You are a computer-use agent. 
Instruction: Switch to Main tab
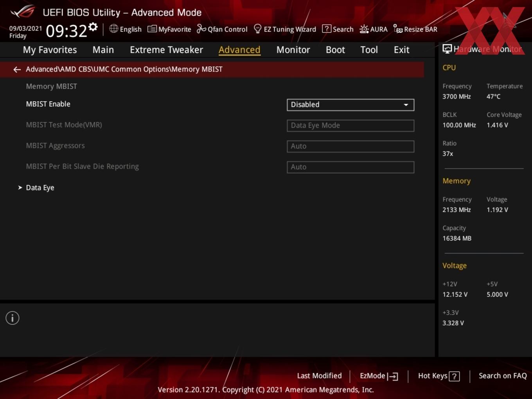(103, 50)
